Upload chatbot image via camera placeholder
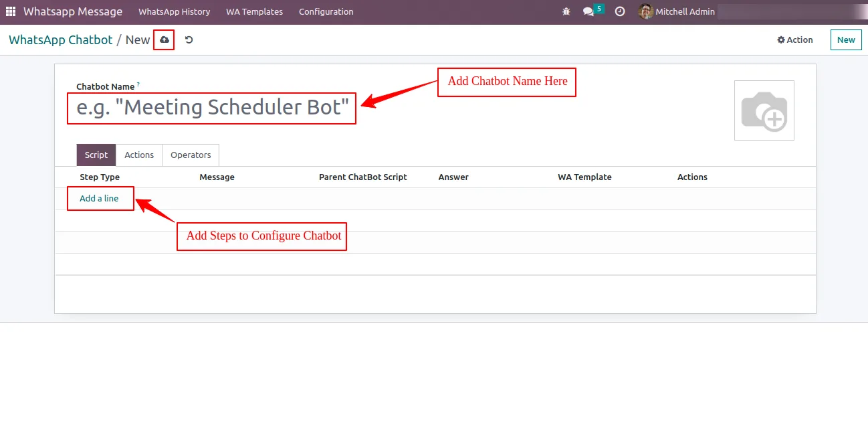Viewport: 868px width, 423px height. (x=764, y=110)
